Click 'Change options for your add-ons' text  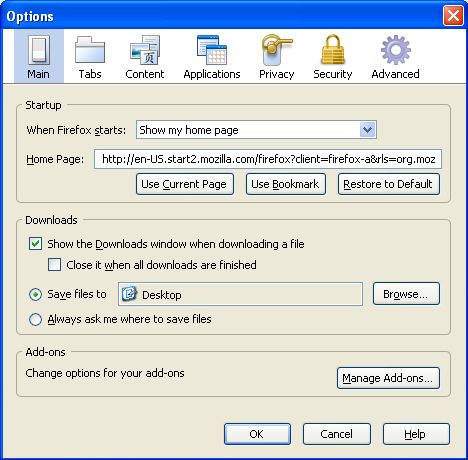[x=105, y=373]
